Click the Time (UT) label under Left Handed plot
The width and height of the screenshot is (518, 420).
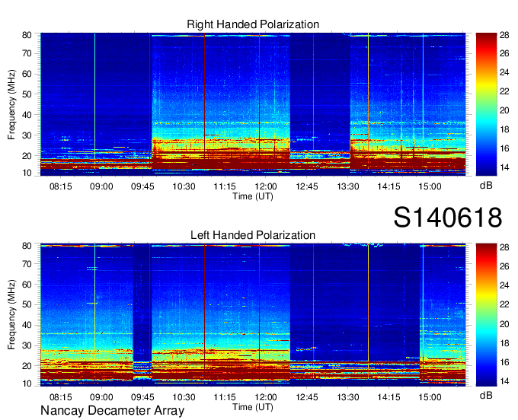click(x=253, y=407)
